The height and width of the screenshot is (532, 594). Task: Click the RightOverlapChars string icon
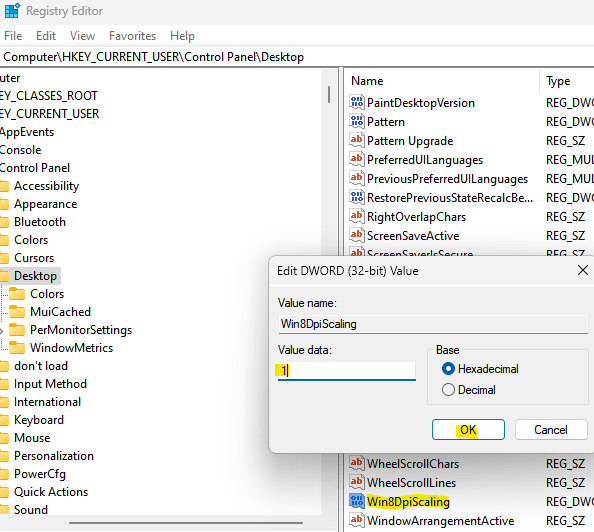[356, 216]
